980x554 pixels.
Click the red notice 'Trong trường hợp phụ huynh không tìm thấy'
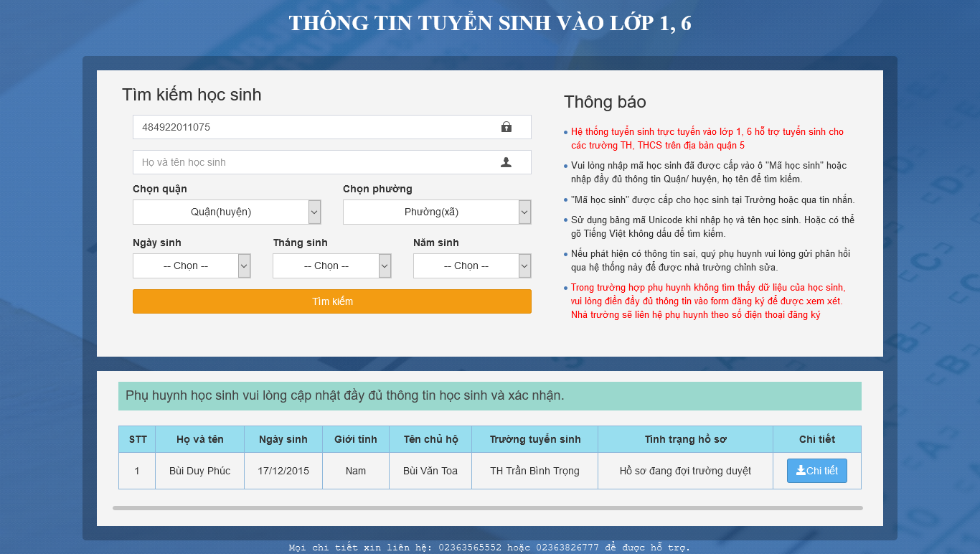tap(708, 301)
